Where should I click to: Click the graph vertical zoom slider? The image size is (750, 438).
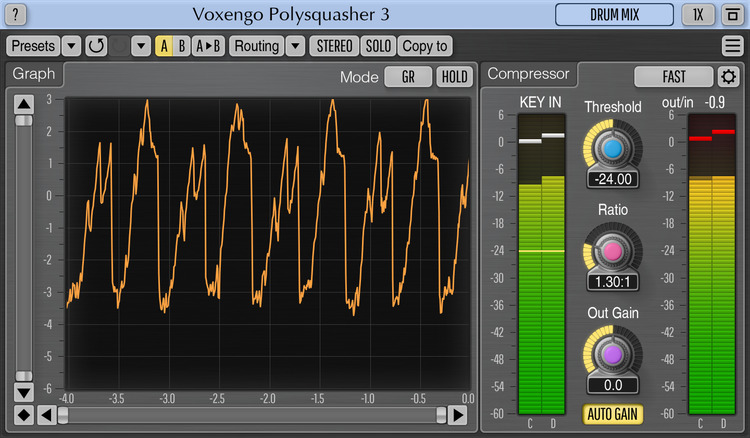pos(23,248)
